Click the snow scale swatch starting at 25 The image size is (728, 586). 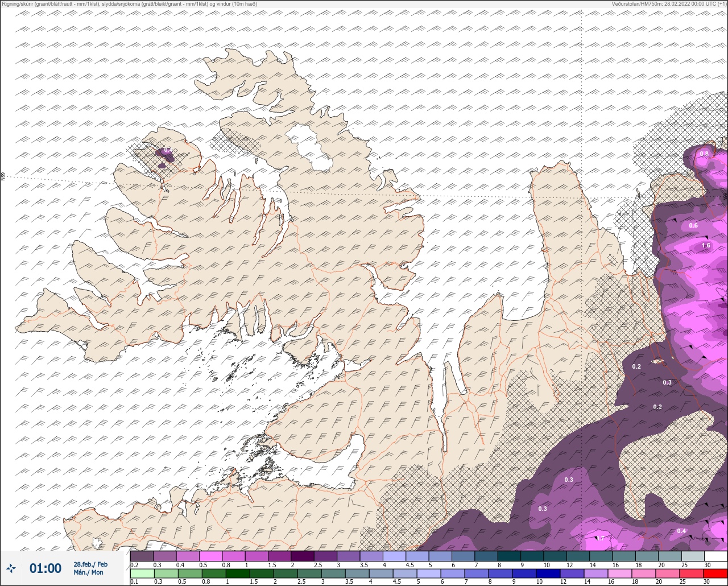(x=693, y=556)
